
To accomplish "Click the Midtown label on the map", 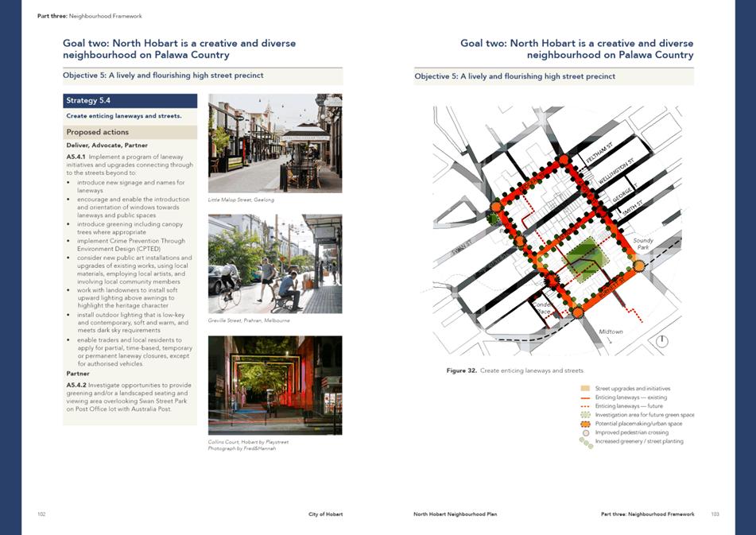I will tap(611, 331).
